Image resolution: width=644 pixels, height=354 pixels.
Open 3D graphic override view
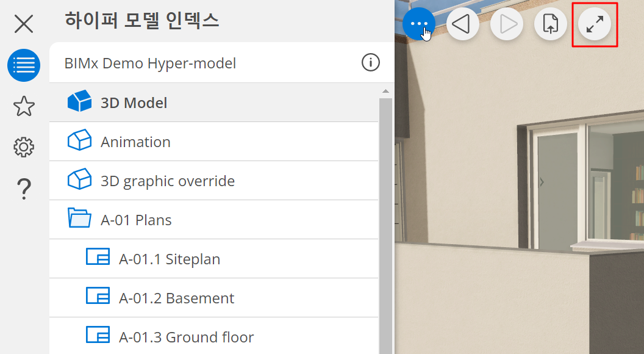(x=167, y=181)
